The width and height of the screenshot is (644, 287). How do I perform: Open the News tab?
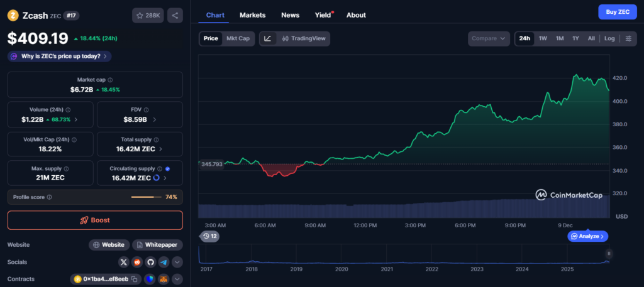tap(290, 15)
